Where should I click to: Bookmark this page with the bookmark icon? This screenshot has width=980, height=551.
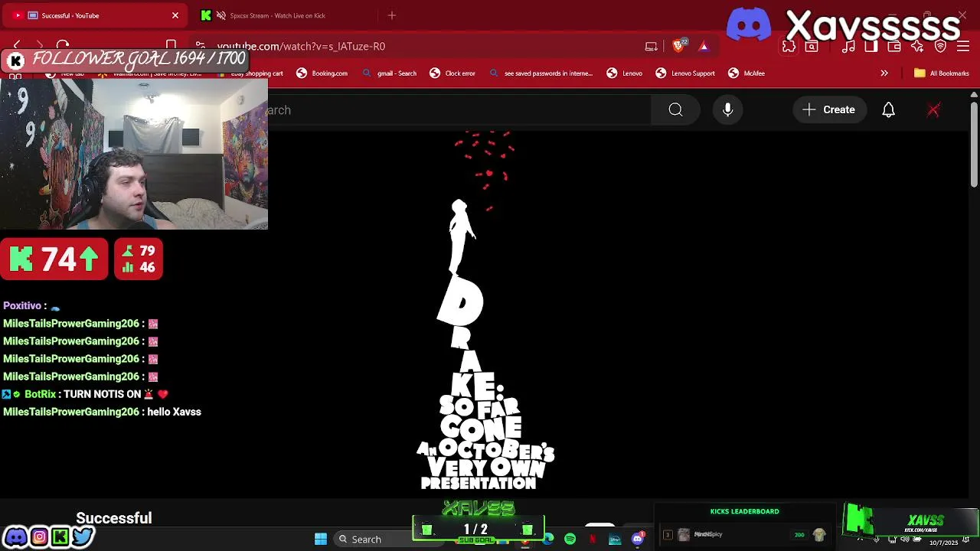point(171,46)
